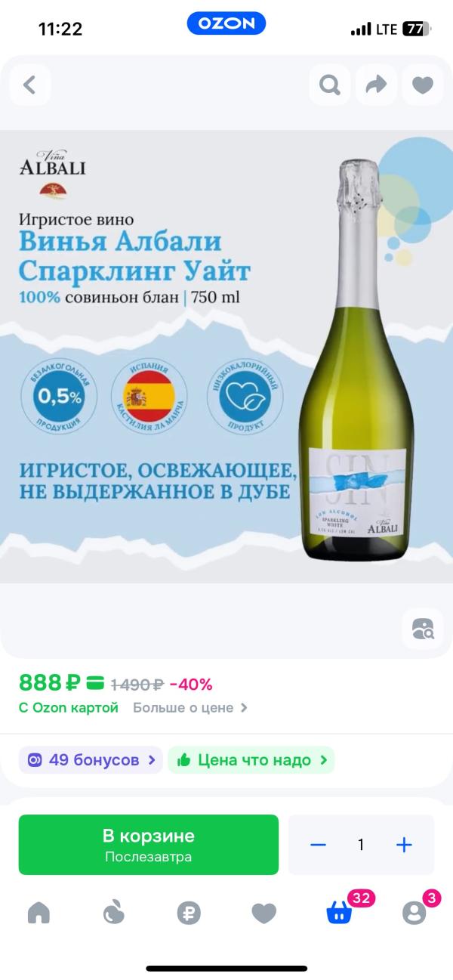Open '49 бонусов' chip
Viewport: 453px width, 980px height.
pyautogui.click(x=91, y=760)
